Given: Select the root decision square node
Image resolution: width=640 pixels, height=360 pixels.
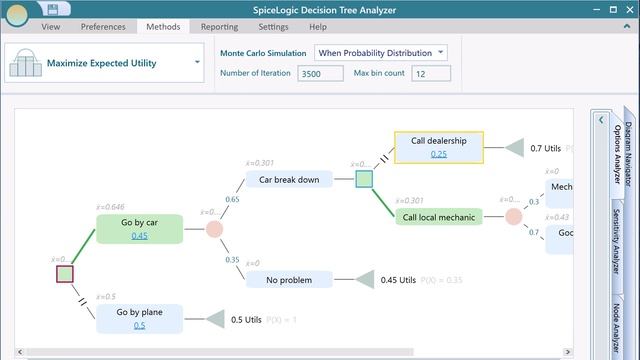Looking at the screenshot, I should tap(64, 274).
